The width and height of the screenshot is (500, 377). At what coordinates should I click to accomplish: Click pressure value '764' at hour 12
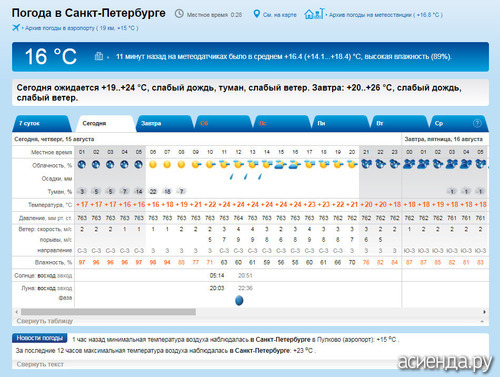tap(238, 218)
